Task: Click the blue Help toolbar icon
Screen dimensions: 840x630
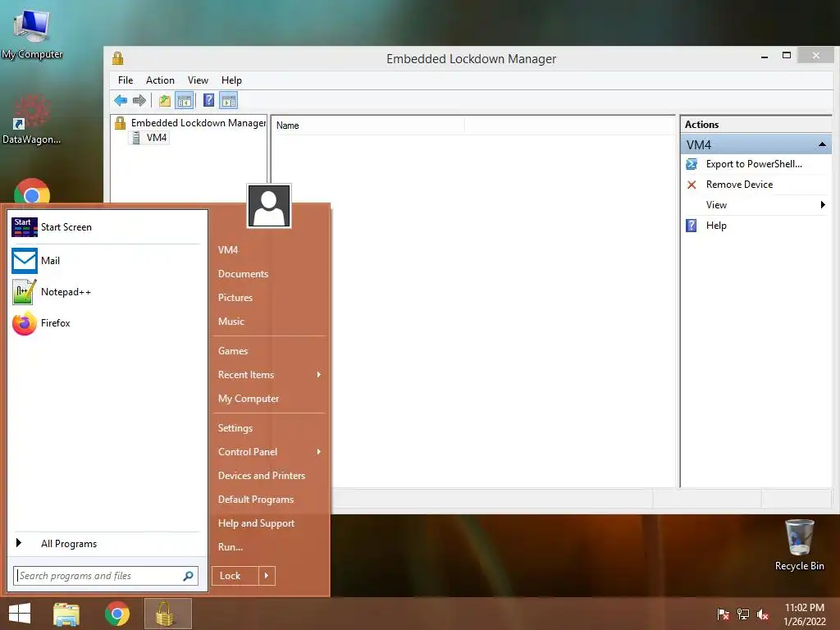Action: click(209, 100)
